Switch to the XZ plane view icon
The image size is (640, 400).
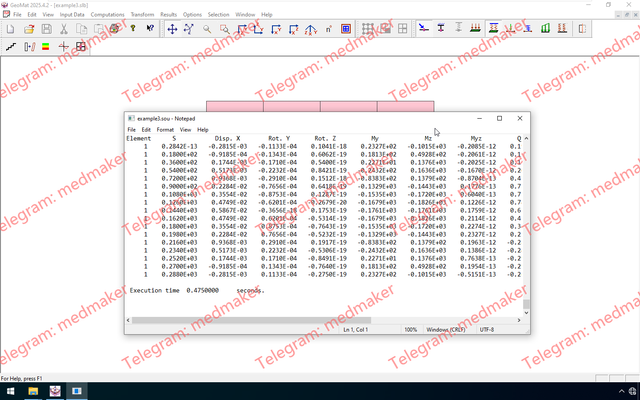point(293,29)
